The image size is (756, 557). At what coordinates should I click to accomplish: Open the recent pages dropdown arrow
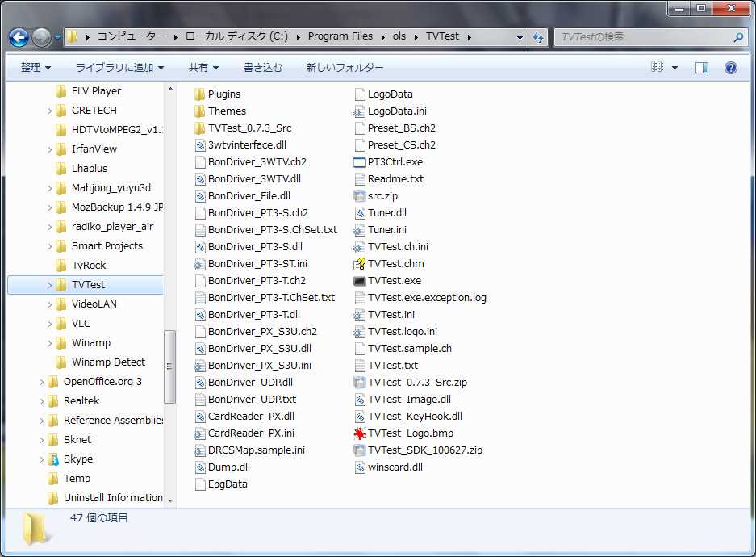[57, 37]
